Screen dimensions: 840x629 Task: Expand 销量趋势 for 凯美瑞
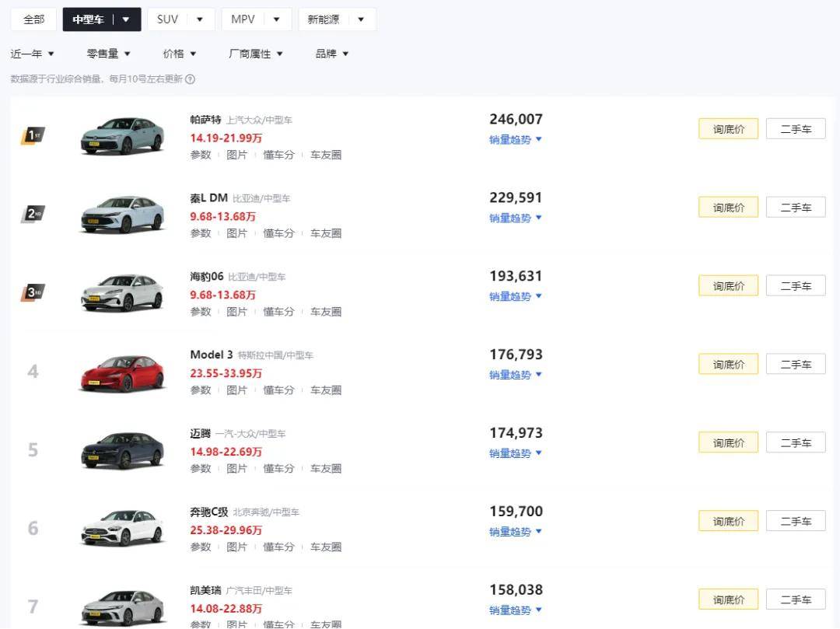click(x=516, y=610)
